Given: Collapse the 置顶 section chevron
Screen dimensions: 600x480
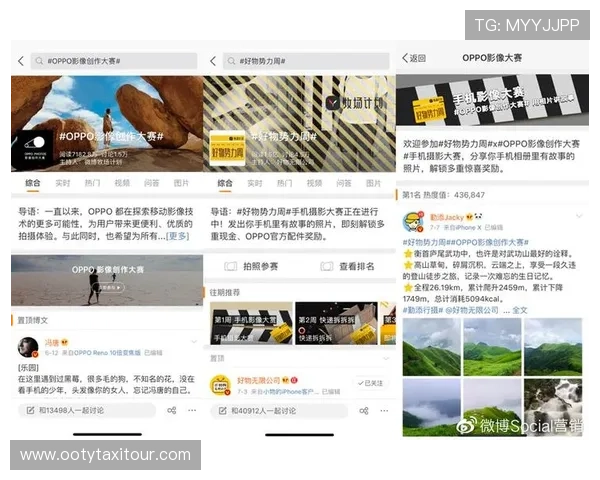Looking at the screenshot, I should (386, 359).
